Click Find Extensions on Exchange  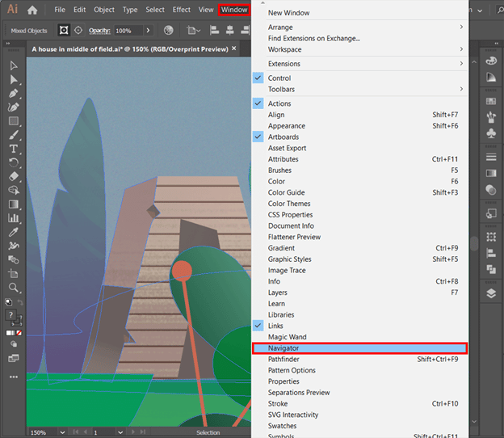point(314,38)
